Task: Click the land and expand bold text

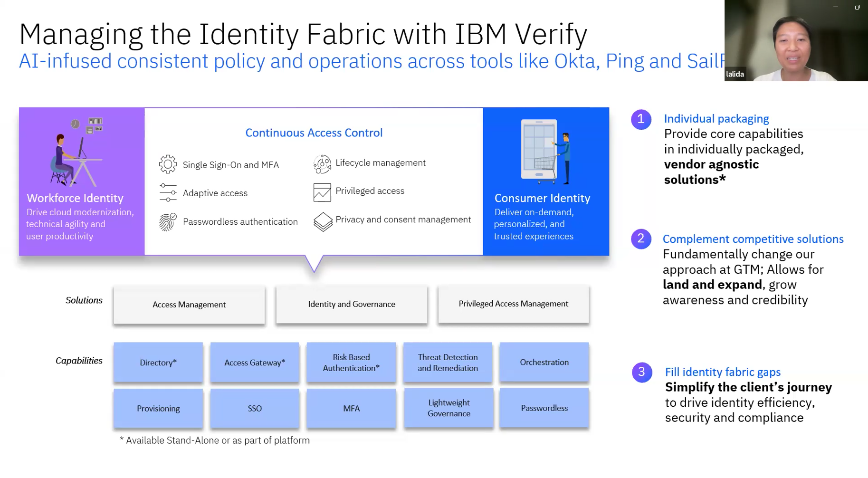Action: click(x=712, y=285)
